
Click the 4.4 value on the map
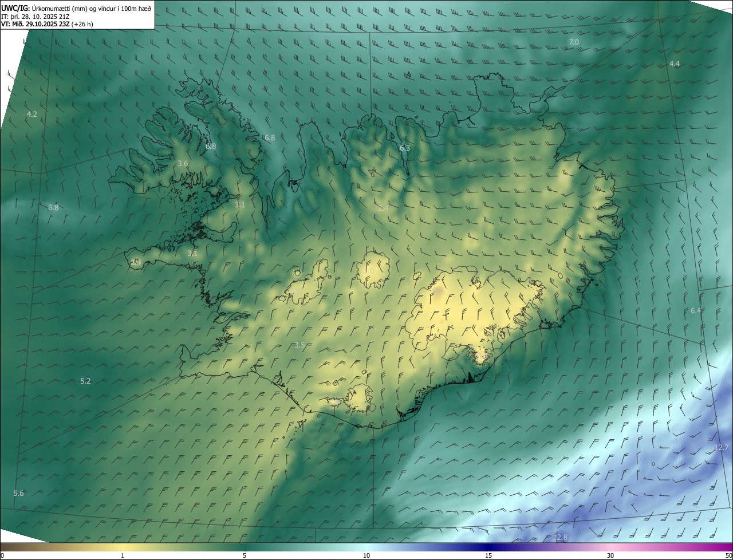pos(675,64)
